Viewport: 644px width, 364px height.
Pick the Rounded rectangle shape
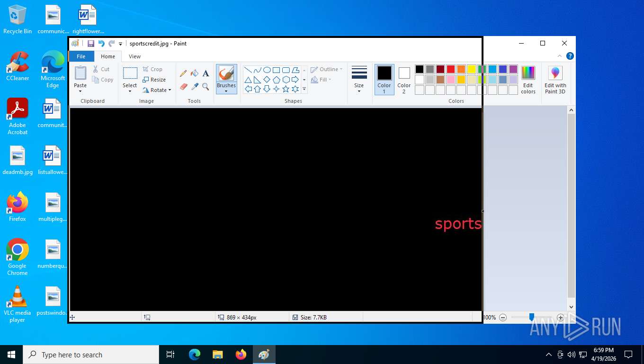click(286, 70)
